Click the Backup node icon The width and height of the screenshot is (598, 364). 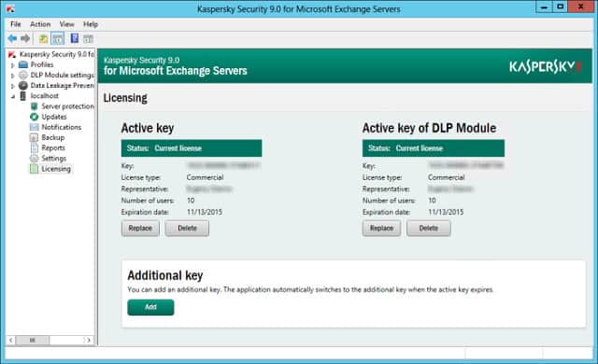34,137
